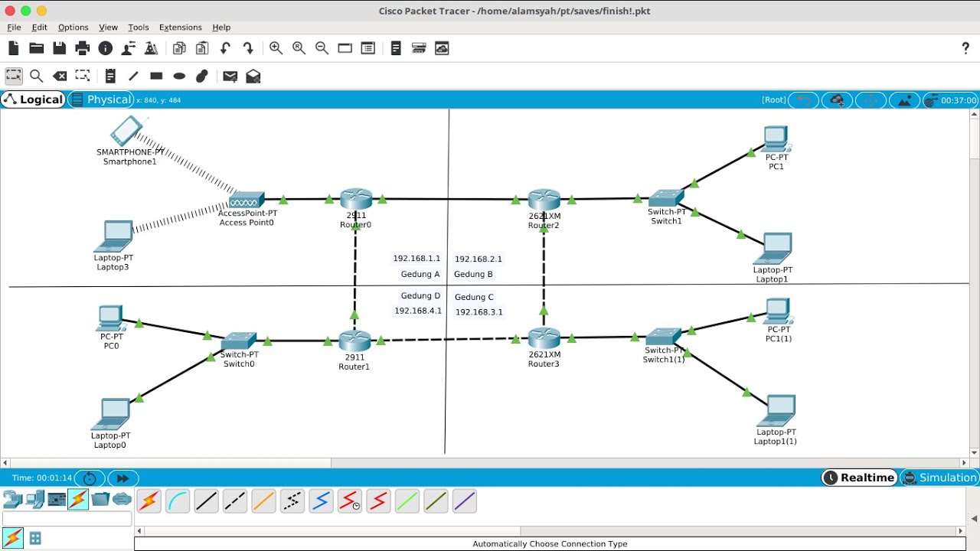Click the Power Cycle Devices button

pos(90,478)
